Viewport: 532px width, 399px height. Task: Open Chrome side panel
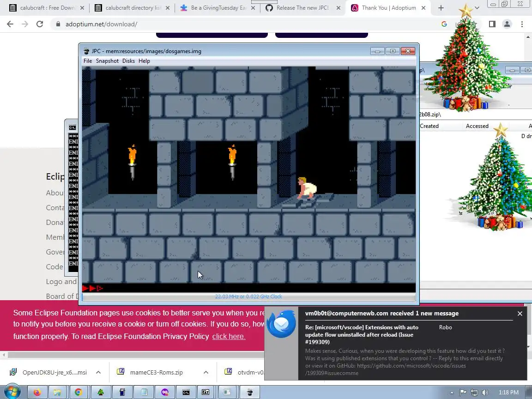tap(492, 24)
